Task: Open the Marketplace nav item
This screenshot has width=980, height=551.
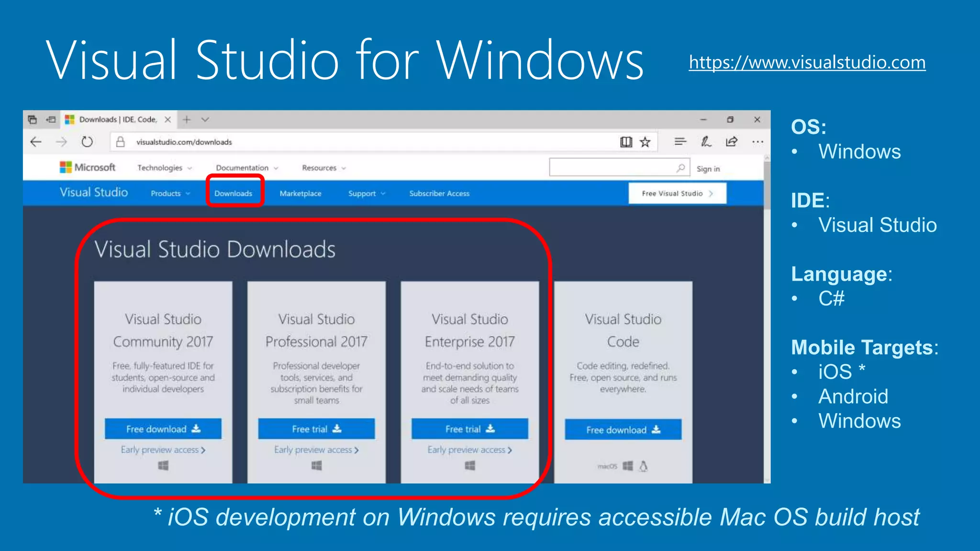Action: [301, 193]
